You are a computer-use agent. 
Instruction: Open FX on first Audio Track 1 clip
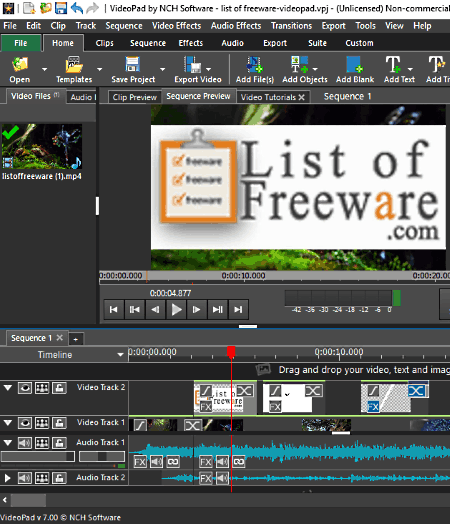coord(140,462)
